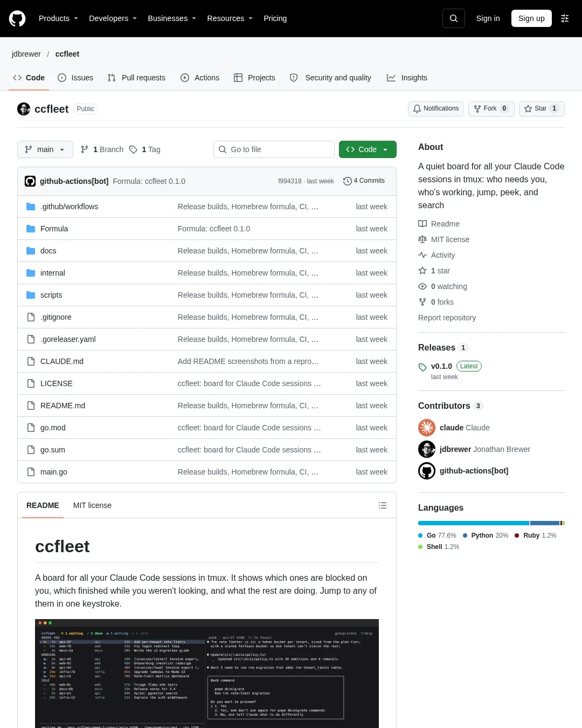Open the .goreleaser.yaml file
Viewport: 582px width, 728px height.
point(68,339)
